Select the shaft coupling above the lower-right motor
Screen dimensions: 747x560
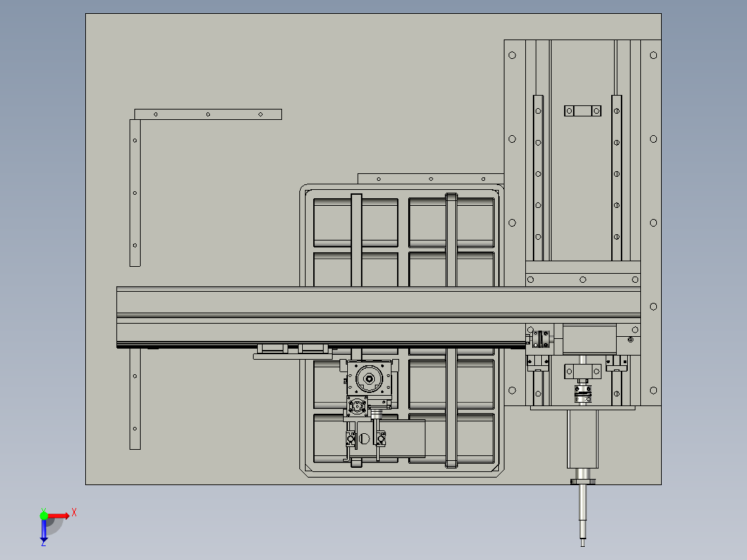click(x=583, y=394)
